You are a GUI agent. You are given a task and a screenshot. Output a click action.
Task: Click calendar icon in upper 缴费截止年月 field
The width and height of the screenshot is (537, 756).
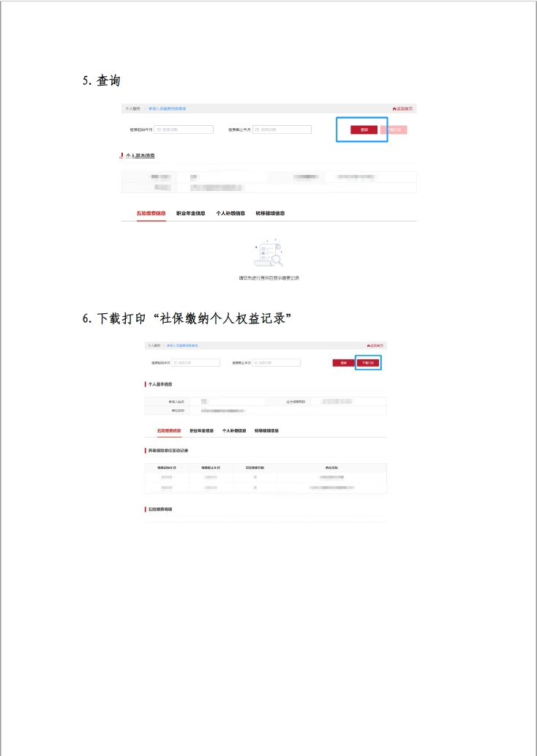click(x=257, y=130)
